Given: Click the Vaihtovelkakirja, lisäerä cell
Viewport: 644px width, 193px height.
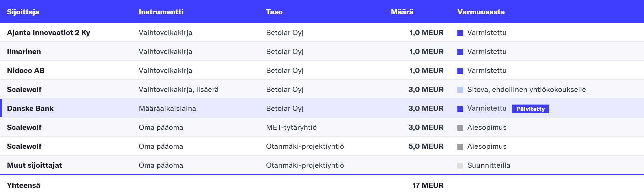Looking at the screenshot, I should (x=179, y=89).
